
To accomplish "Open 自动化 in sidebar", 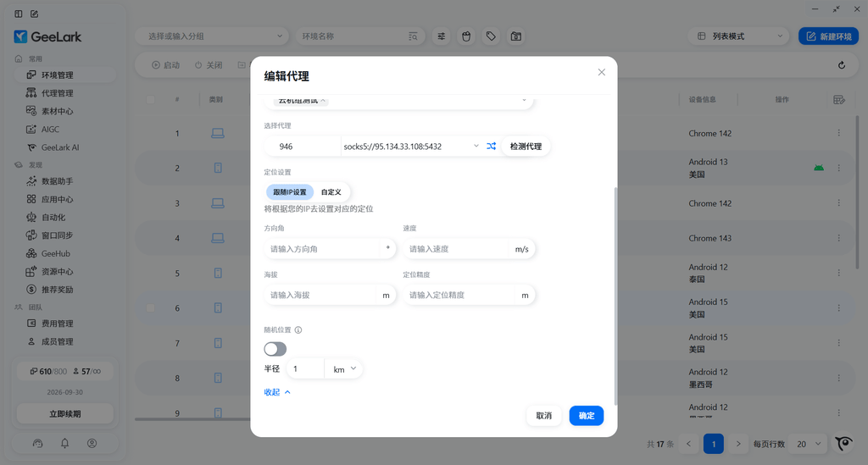I will tap(64, 218).
